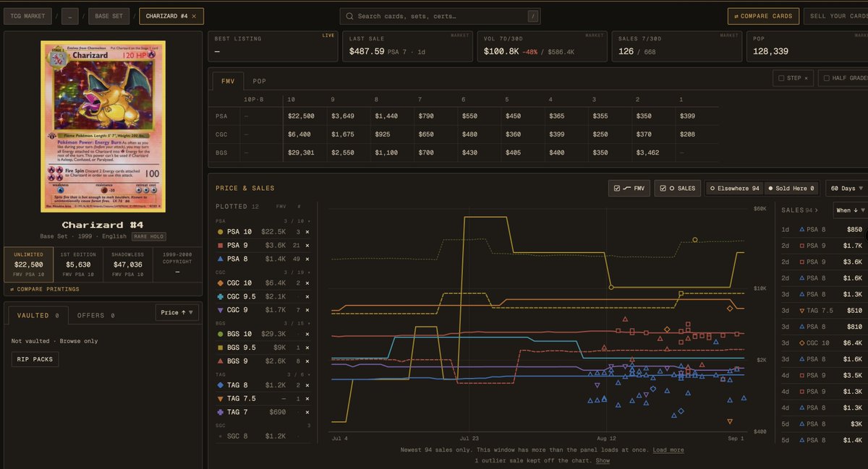Click the search magnifier icon
This screenshot has height=469, width=868.
click(x=350, y=16)
